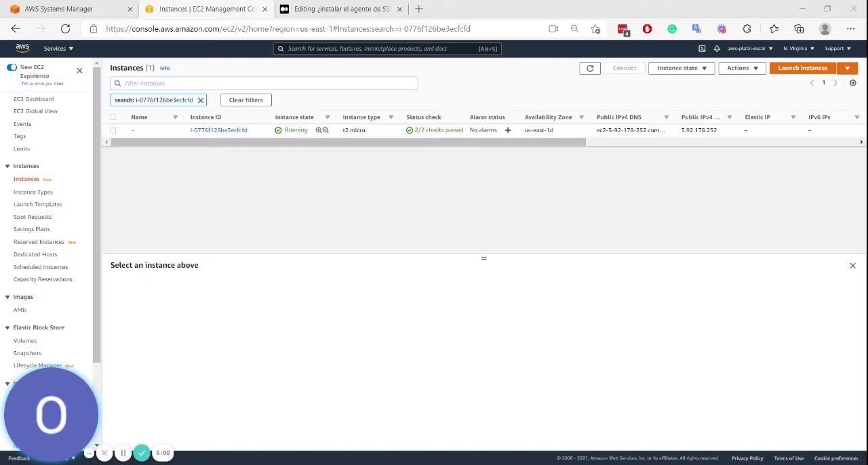Open Launch instances split-button arrow
The width and height of the screenshot is (868, 465).
click(x=847, y=68)
